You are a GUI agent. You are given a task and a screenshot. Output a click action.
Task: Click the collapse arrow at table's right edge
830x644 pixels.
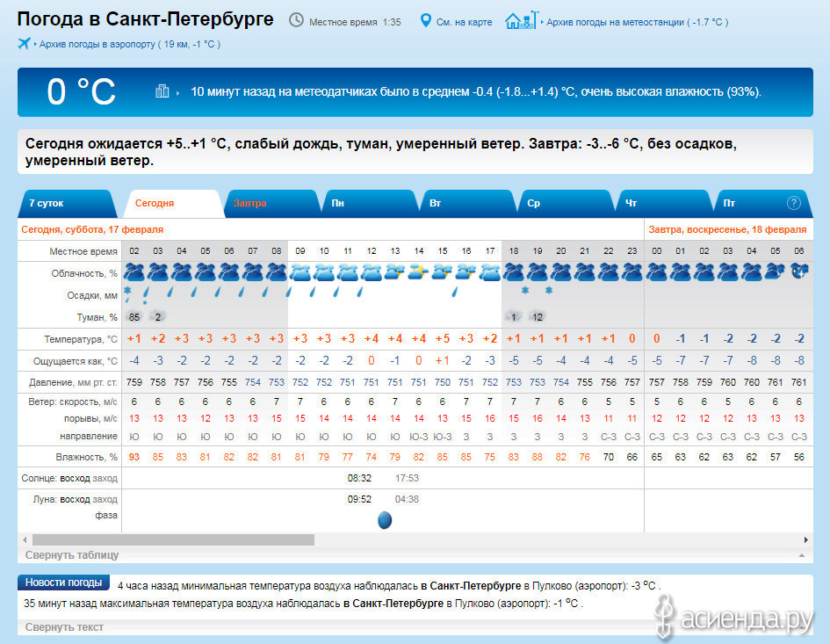click(802, 555)
